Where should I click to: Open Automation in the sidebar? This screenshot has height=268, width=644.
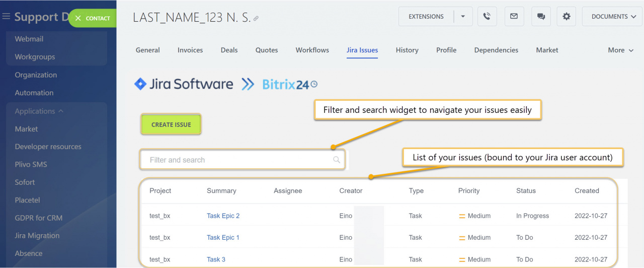pyautogui.click(x=34, y=93)
